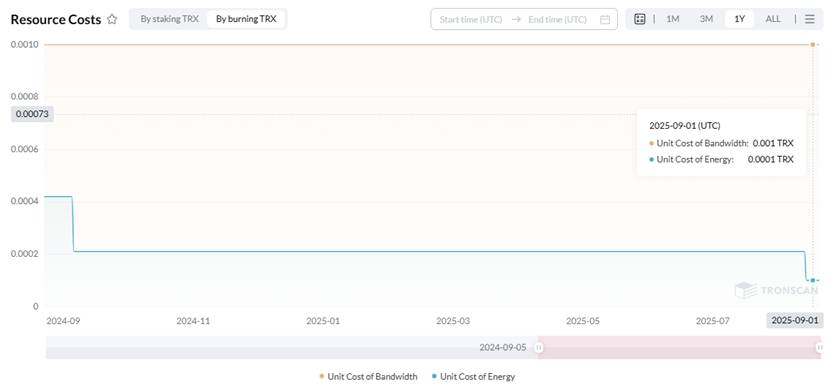
Task: Click the End time (UTC) field
Action: click(x=557, y=20)
